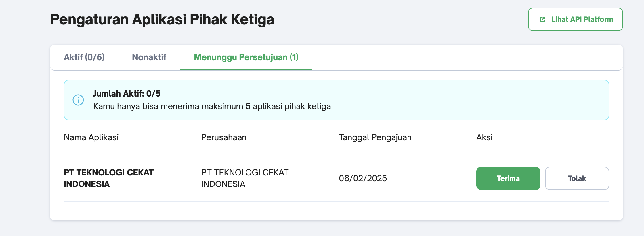Click the Pengaturan Aplikasi Pihak Ketiga page title

[162, 20]
